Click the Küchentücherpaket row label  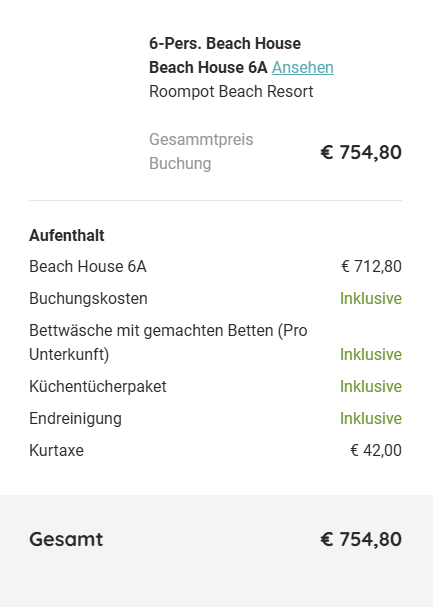pyautogui.click(x=98, y=387)
